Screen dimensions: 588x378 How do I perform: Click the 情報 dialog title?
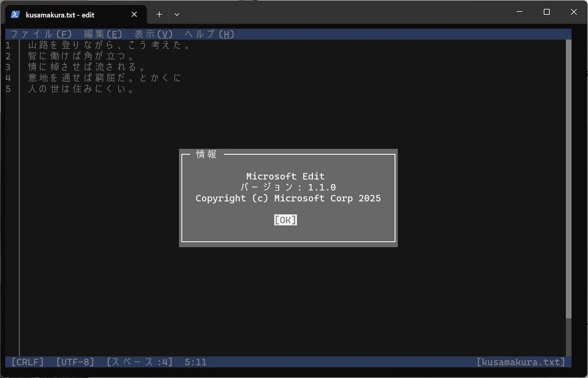coord(206,154)
